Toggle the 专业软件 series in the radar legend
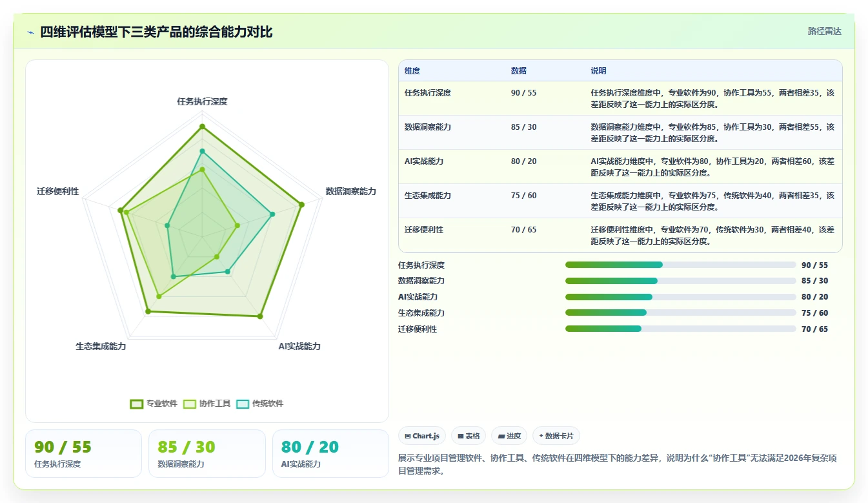868x503 pixels. 154,404
